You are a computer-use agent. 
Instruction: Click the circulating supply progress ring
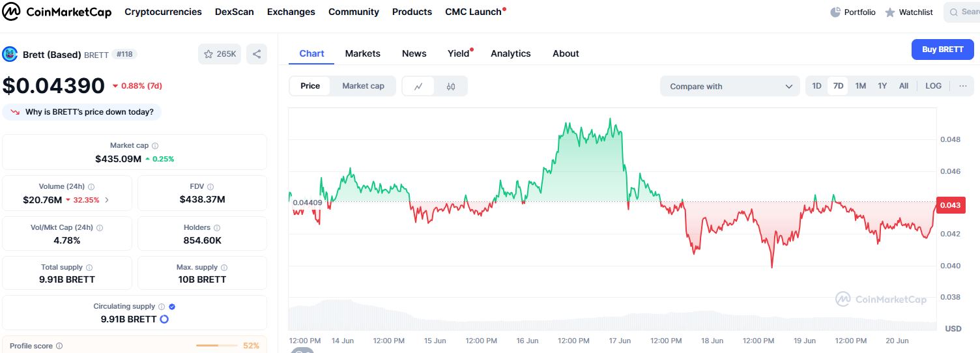(x=164, y=319)
